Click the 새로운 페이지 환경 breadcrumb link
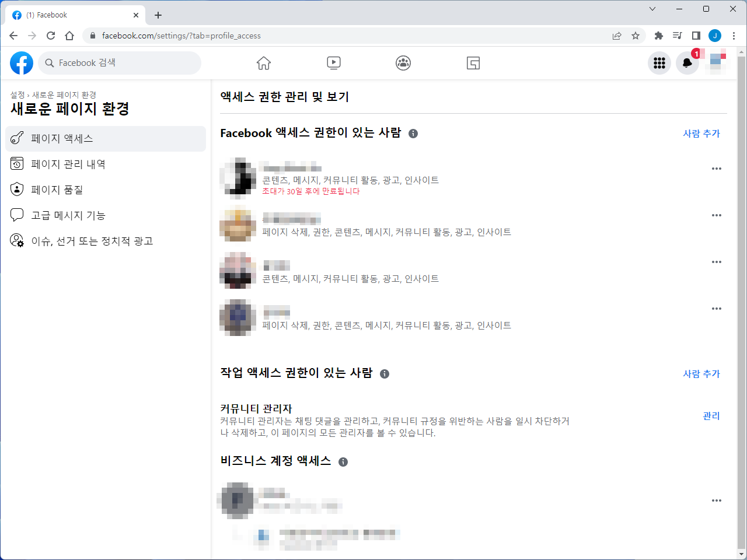Screen dimensions: 747x560 [x=64, y=95]
